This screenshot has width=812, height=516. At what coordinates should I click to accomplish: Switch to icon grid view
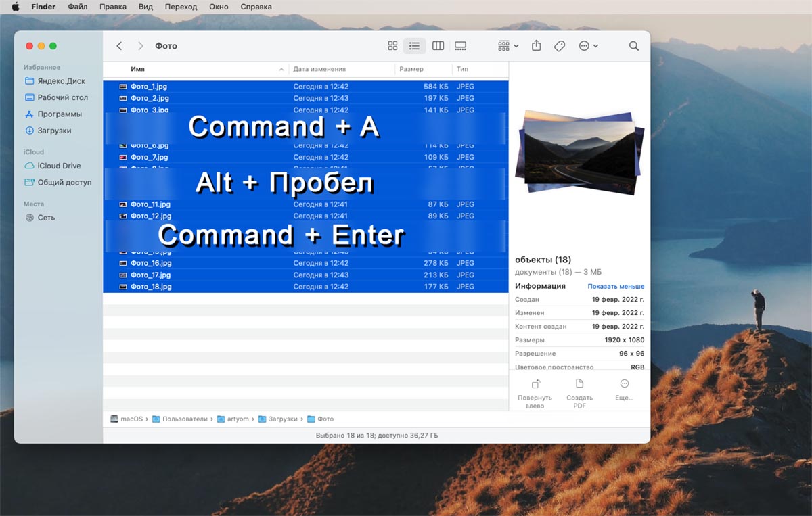pos(392,46)
